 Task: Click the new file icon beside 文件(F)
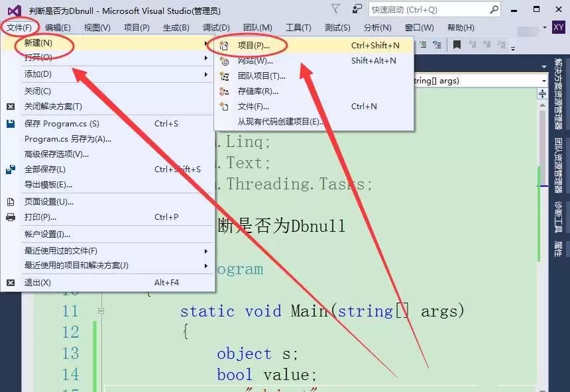click(x=225, y=105)
